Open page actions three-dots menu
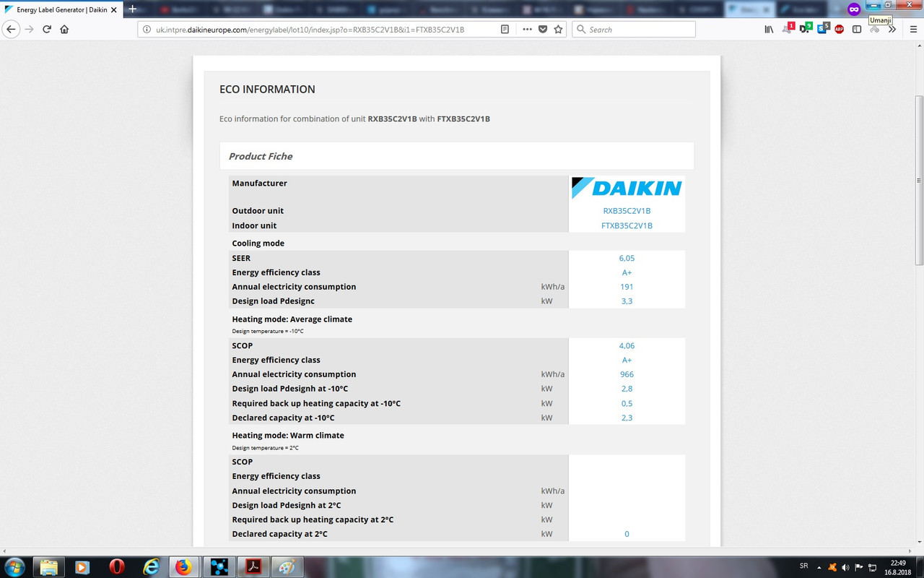Image resolution: width=924 pixels, height=578 pixels. point(527,30)
